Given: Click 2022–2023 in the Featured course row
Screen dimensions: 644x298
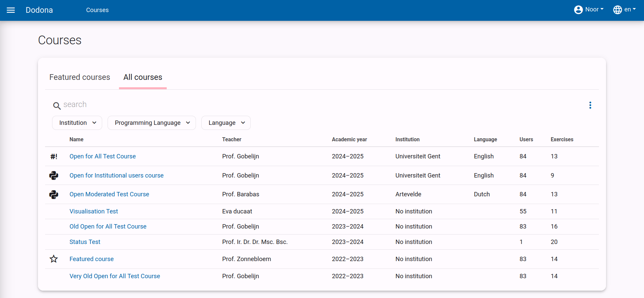Looking at the screenshot, I should (348, 259).
